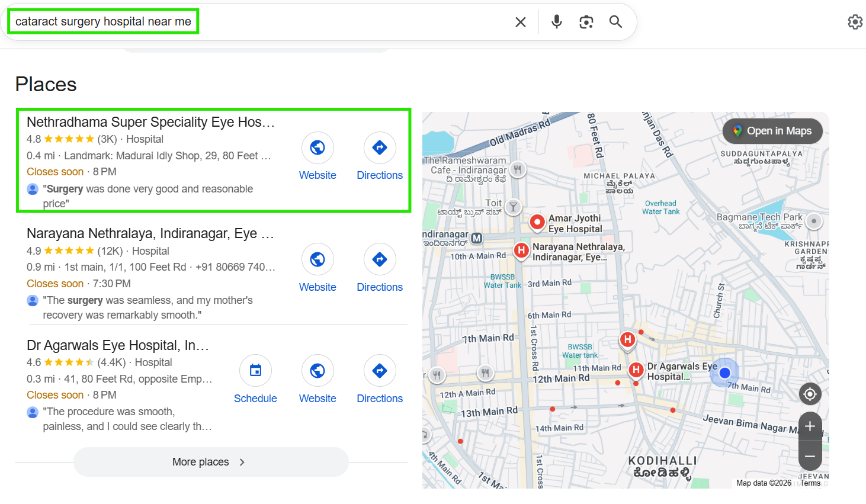Select Amar Jyothi Eye Hospital map pin

[x=537, y=222]
